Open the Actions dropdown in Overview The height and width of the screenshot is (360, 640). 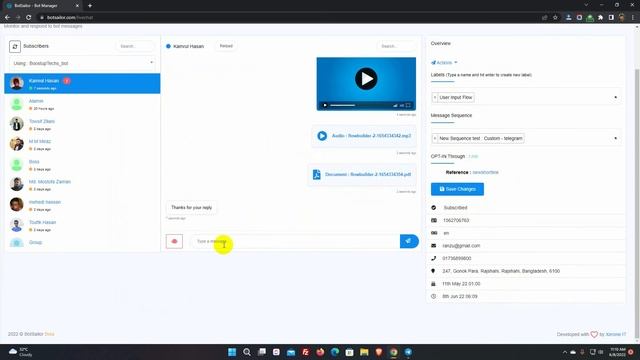(444, 62)
